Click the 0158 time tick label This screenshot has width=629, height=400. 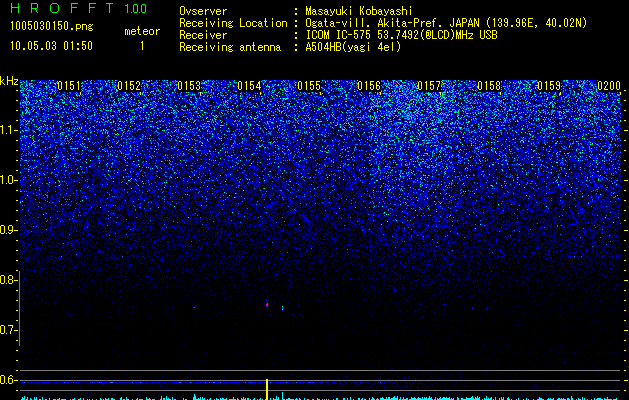489,86
